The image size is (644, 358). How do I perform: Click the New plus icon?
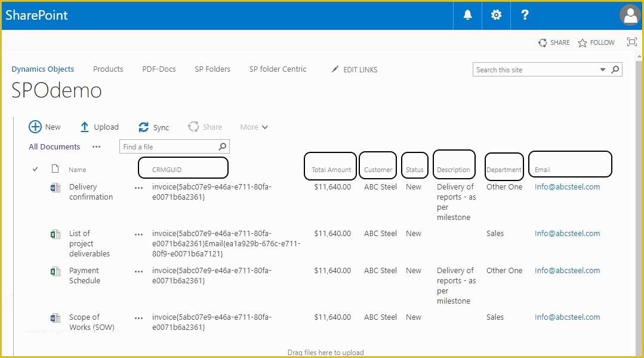(x=35, y=127)
